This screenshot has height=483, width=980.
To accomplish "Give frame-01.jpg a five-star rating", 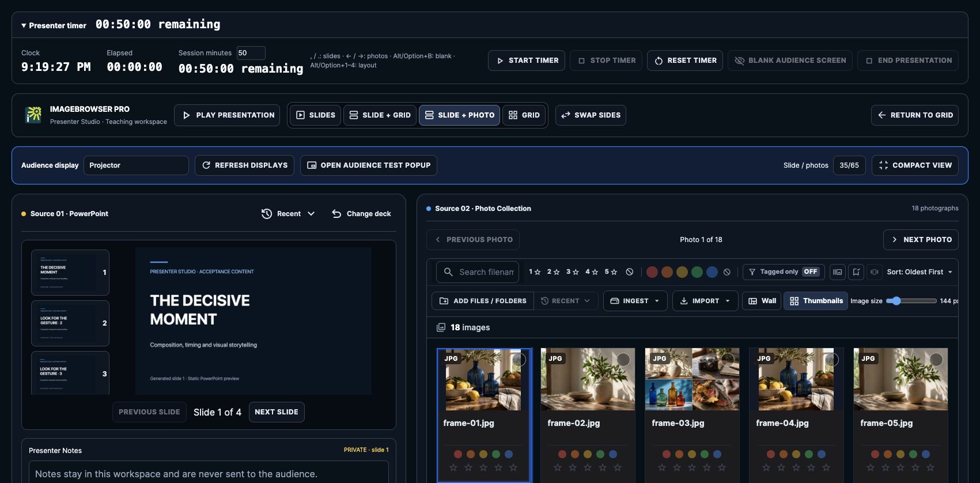I will coord(513,467).
